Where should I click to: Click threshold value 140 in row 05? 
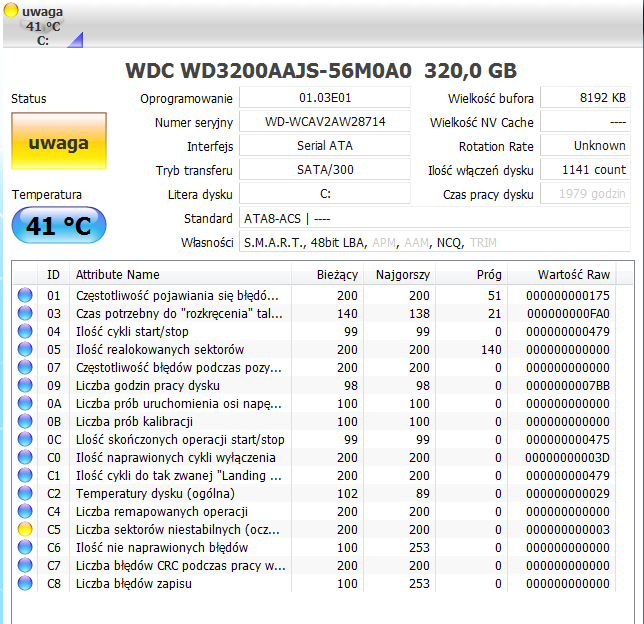click(491, 350)
